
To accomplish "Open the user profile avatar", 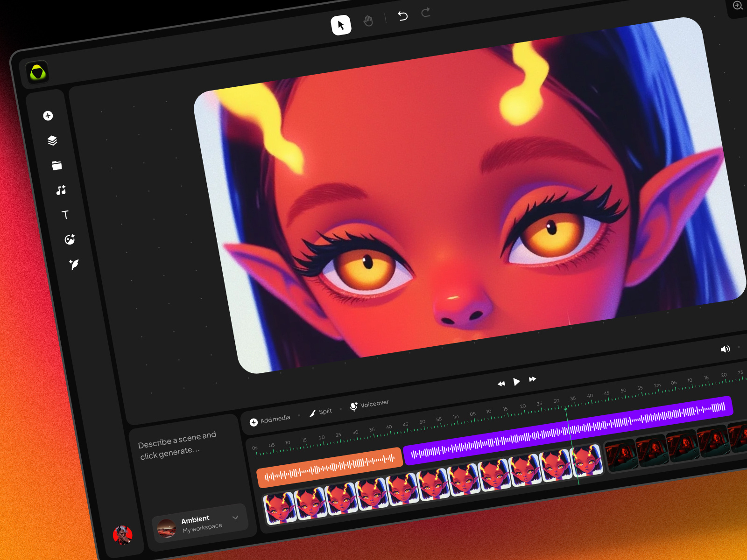I will [123, 535].
